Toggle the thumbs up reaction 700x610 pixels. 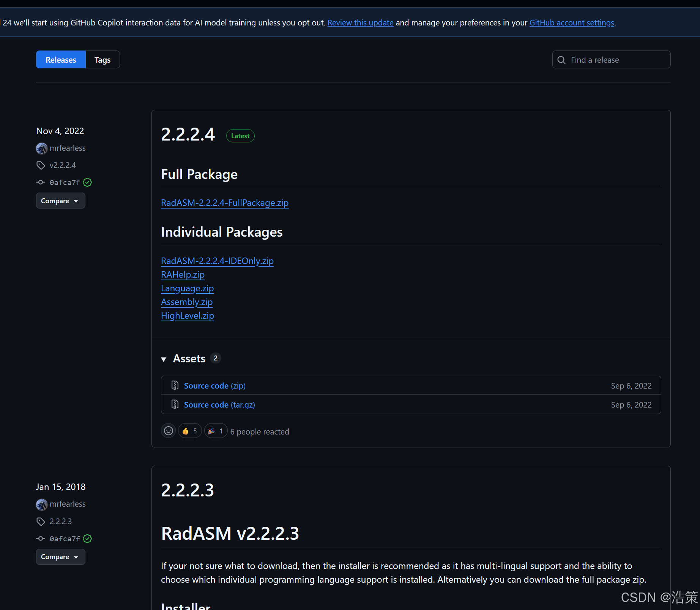tap(189, 431)
